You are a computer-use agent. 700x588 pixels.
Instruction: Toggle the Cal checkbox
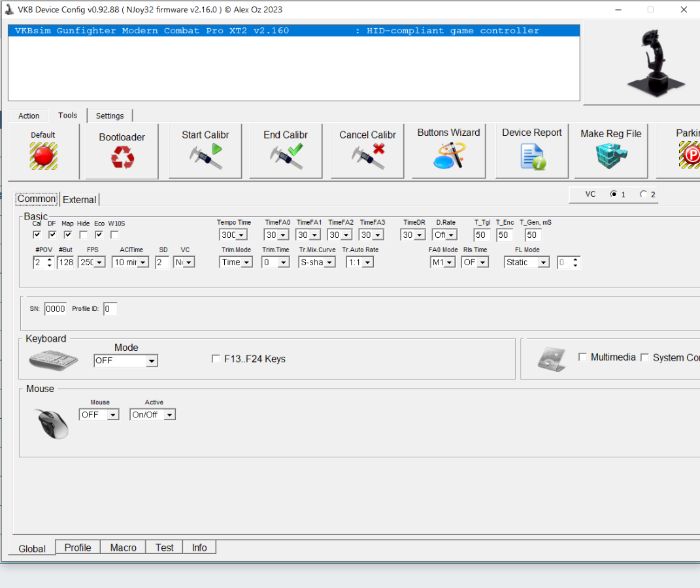tap(37, 235)
